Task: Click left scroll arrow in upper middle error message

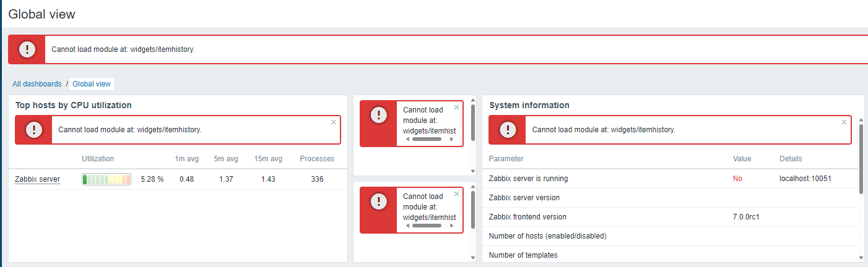Action: (x=407, y=139)
